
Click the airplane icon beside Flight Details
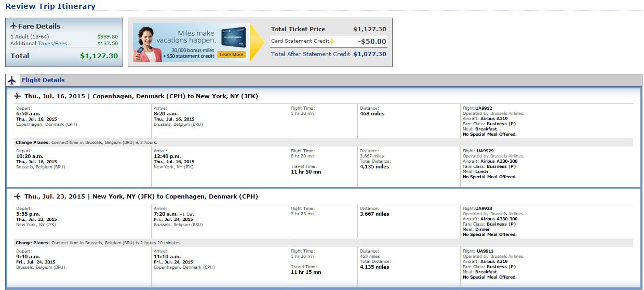12,80
